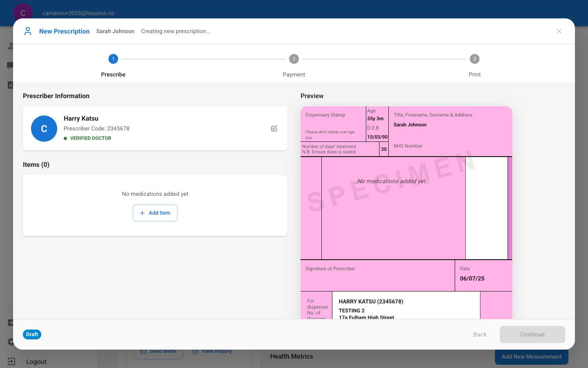Click the Health Metrics heading behind dialog
588x368 pixels.
pos(292,357)
